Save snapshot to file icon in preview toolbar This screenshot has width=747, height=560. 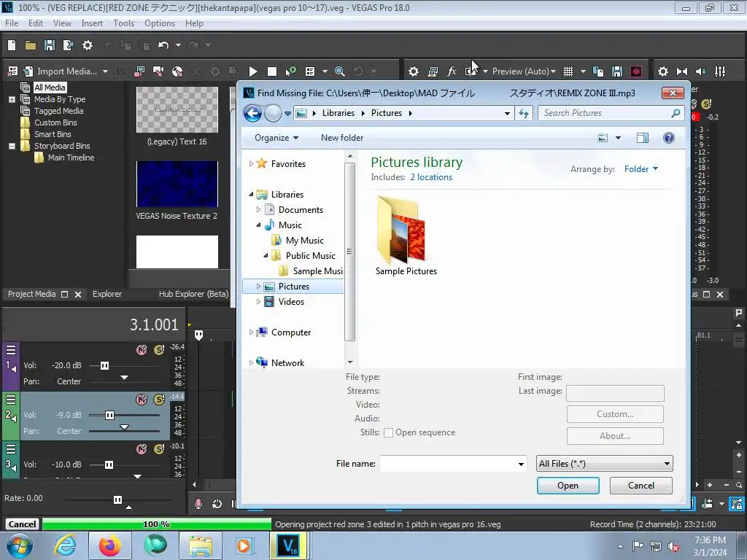point(617,71)
